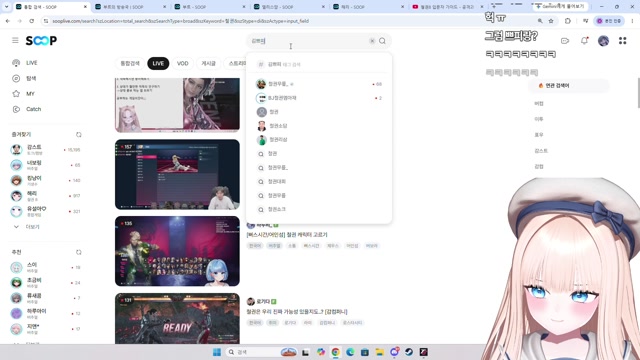This screenshot has height=360, width=640.
Task: Open 초금비 channel in recommended list
Action: coord(45,283)
